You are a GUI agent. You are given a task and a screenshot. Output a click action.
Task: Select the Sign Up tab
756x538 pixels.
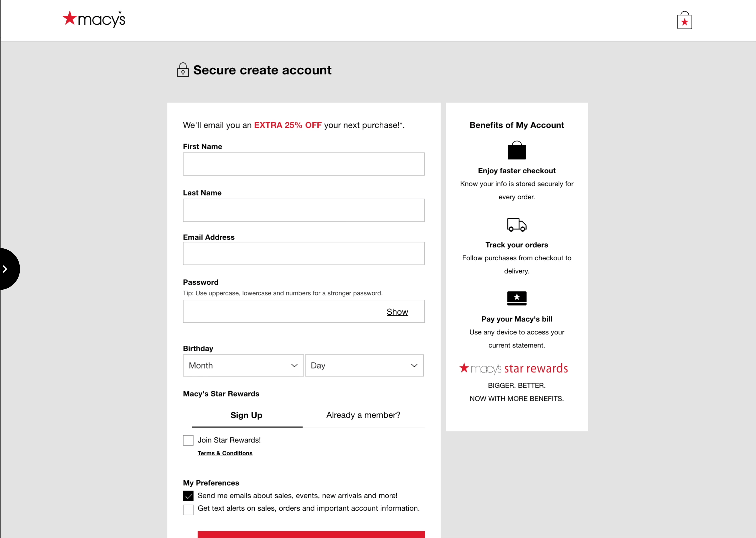[247, 415]
